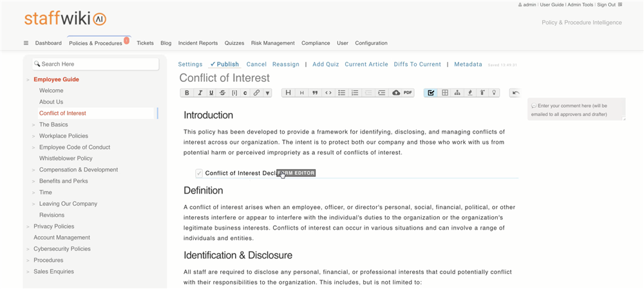Click the undo arrow icon
The image size is (644, 289).
tap(515, 93)
